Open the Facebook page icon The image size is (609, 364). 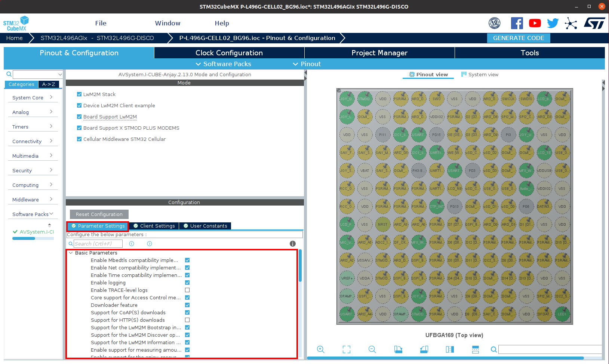[x=517, y=23]
